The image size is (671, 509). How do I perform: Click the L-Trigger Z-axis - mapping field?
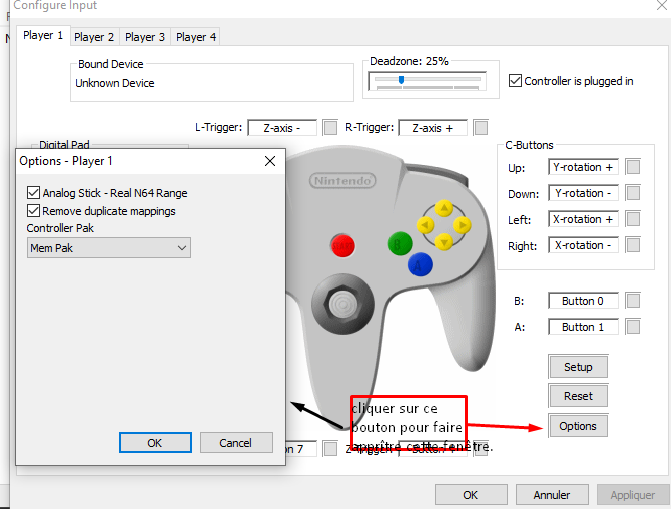(x=282, y=128)
